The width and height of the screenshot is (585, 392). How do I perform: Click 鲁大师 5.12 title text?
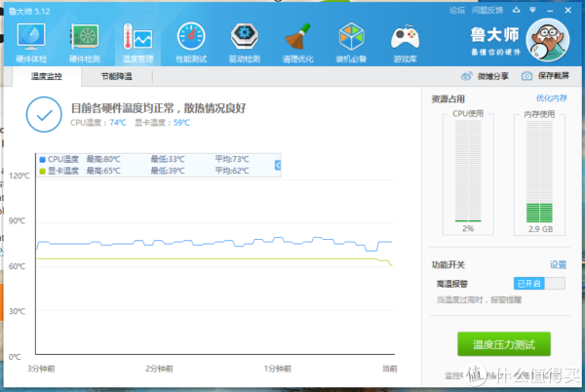click(29, 11)
